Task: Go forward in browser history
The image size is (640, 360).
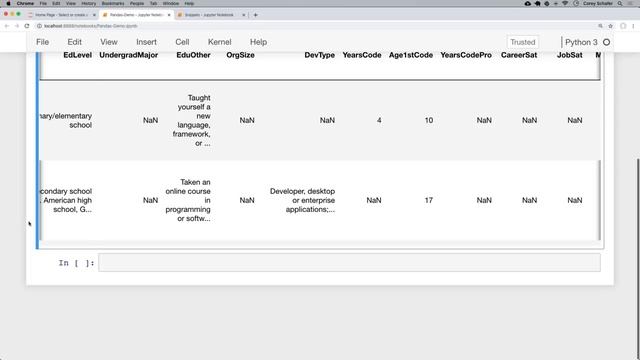Action: click(17, 26)
